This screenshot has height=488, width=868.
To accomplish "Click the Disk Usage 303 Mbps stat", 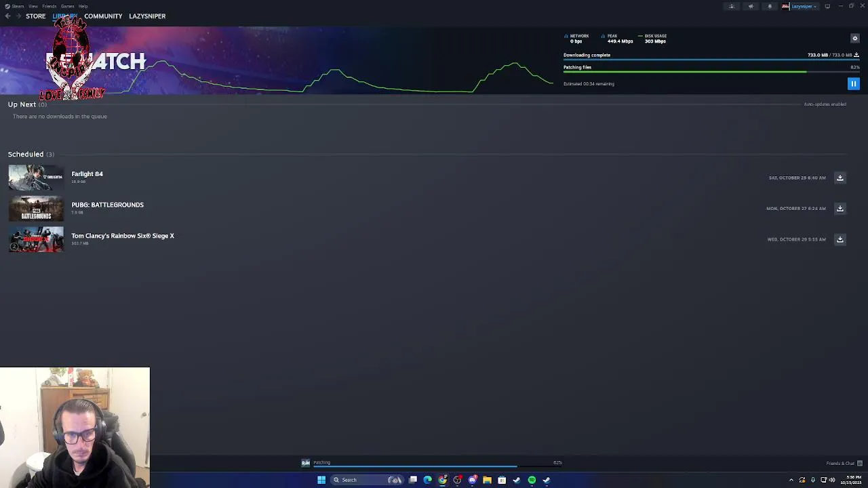I will pyautogui.click(x=652, y=39).
